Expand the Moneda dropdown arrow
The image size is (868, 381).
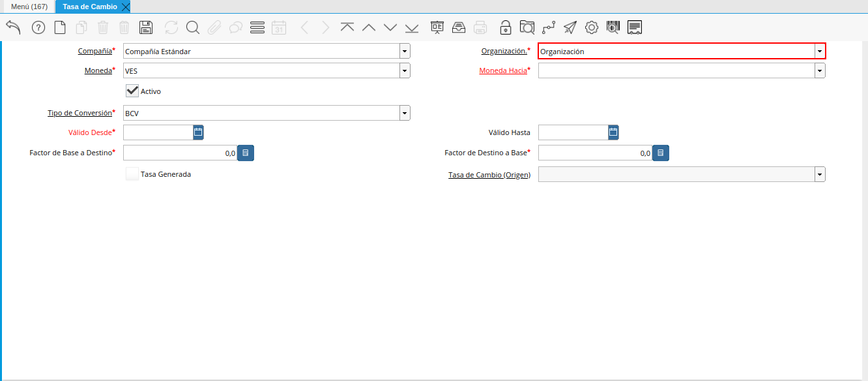tap(405, 70)
